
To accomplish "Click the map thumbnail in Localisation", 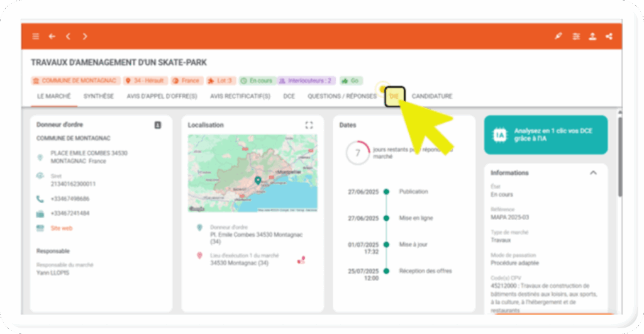I will (252, 173).
